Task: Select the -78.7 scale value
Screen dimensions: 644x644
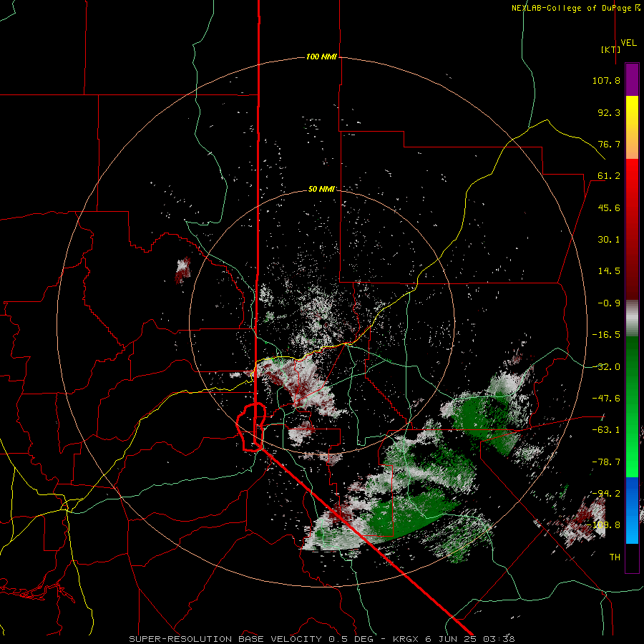Action: point(606,462)
